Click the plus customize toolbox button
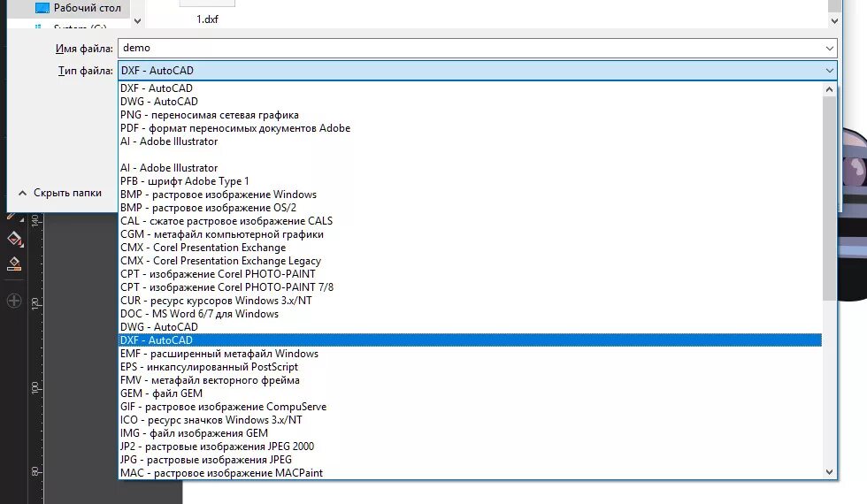 pos(14,301)
